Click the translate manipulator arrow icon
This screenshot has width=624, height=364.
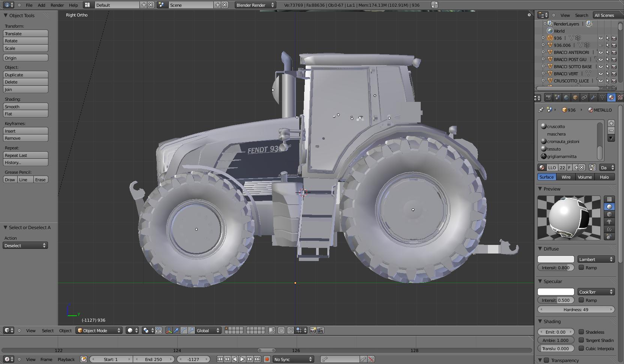coord(176,330)
